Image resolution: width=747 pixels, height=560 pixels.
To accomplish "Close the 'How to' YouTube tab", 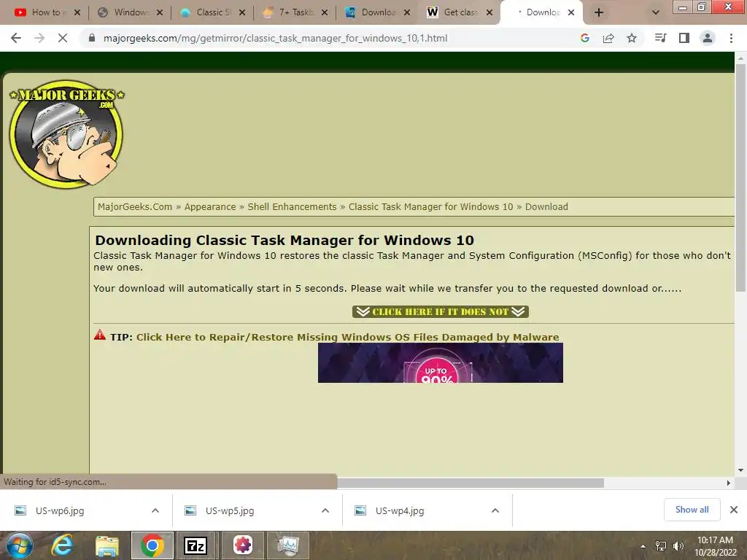I will (x=77, y=12).
